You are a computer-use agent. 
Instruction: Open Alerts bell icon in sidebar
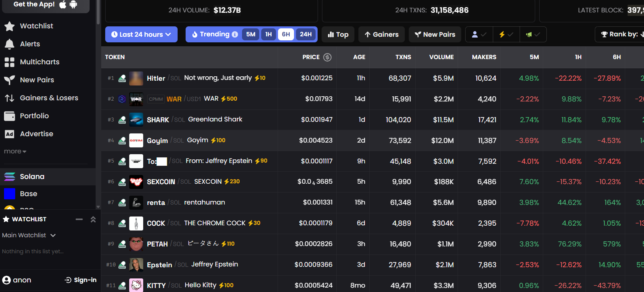coord(10,44)
